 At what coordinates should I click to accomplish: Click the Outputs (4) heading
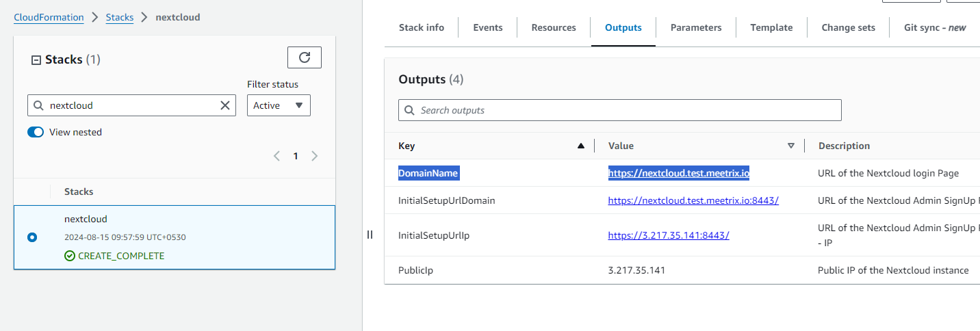tap(431, 79)
